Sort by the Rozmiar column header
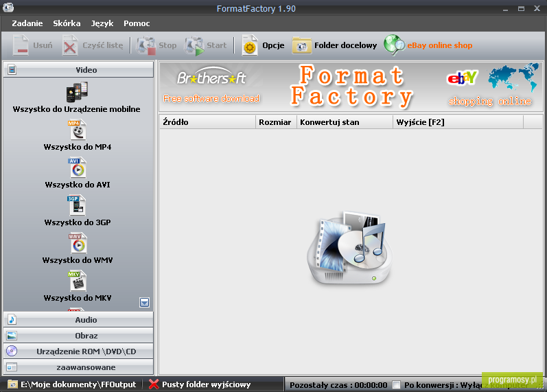547x392 pixels. pyautogui.click(x=276, y=122)
